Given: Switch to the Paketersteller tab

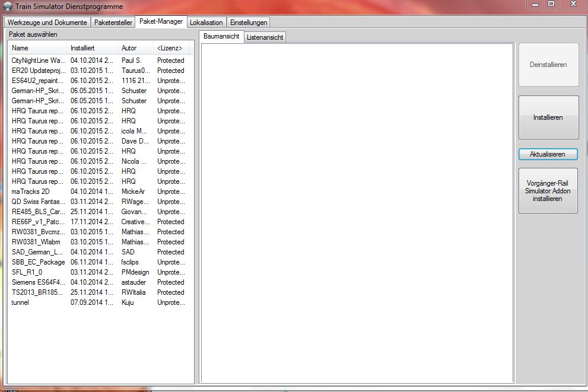Looking at the screenshot, I should [113, 23].
